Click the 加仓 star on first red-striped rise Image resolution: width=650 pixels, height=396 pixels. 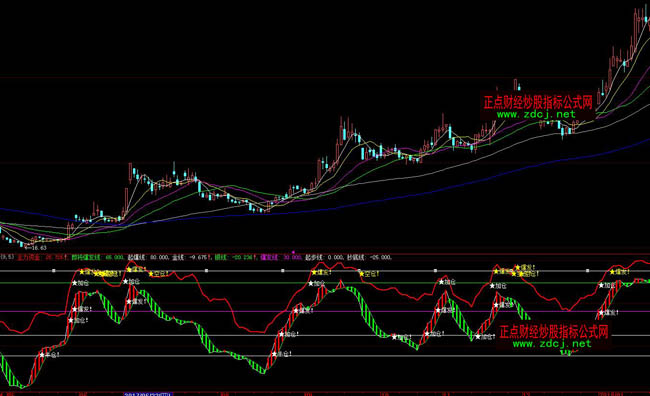78,320
